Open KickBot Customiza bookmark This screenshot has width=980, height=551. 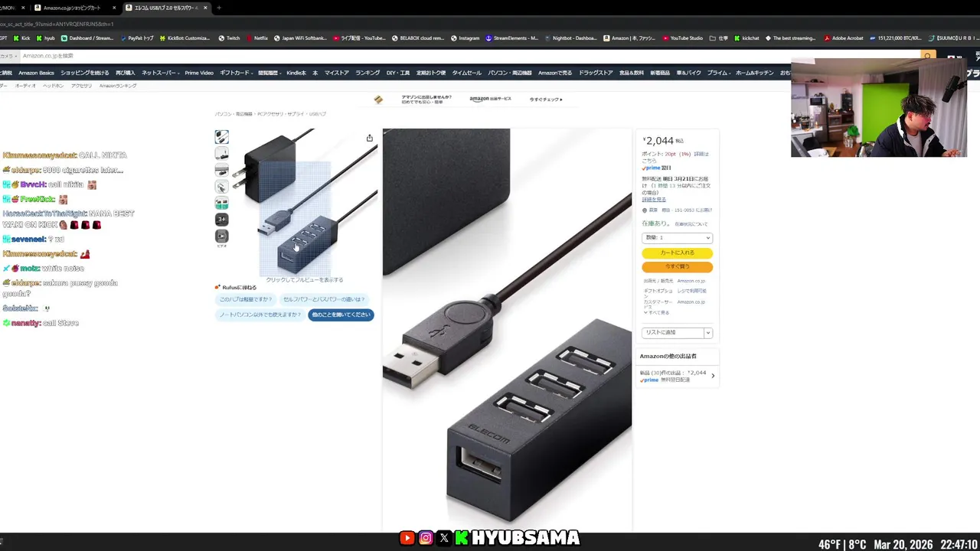pos(185,37)
